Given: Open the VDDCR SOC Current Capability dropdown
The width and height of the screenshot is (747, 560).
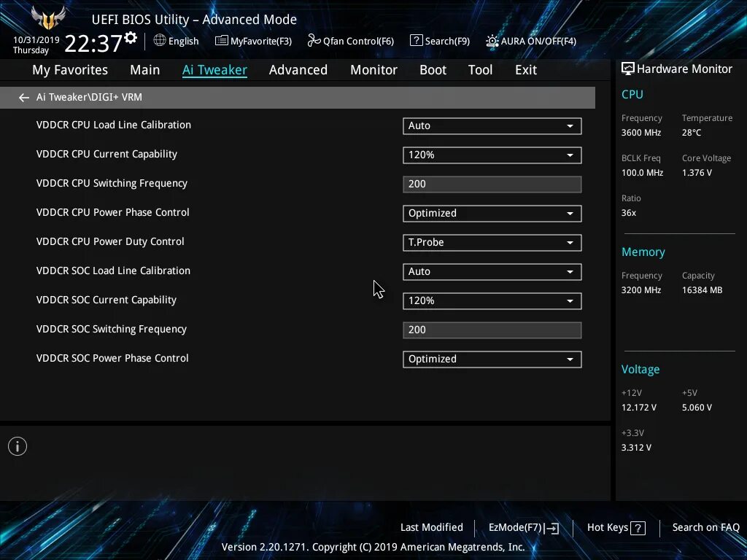Looking at the screenshot, I should coord(492,300).
